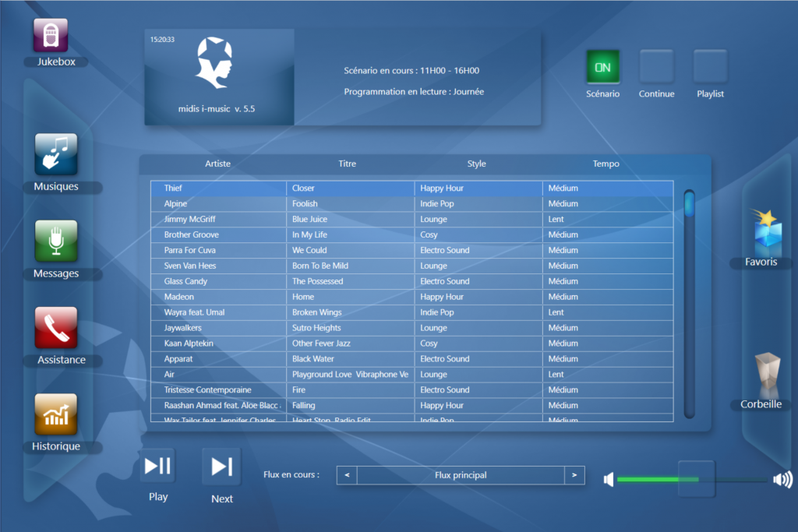Select the Jimmy McGriff row
Viewport: 798px width, 532px height.
(x=411, y=219)
